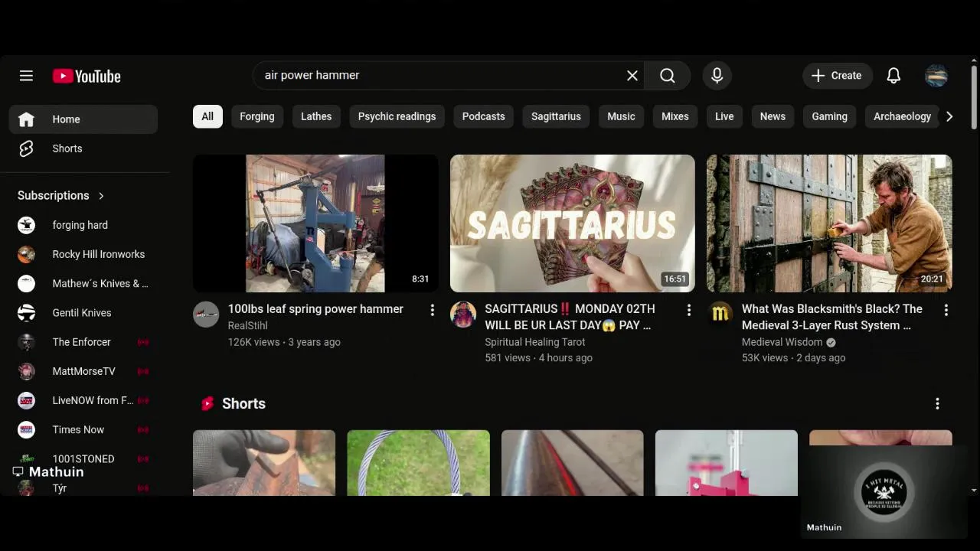980x551 pixels.
Task: Open the short with the cable loop thumbnail
Action: (x=418, y=463)
